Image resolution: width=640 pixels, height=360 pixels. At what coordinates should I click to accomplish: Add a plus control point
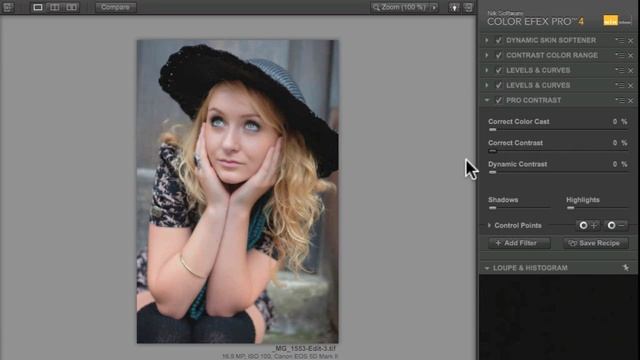pos(588,225)
